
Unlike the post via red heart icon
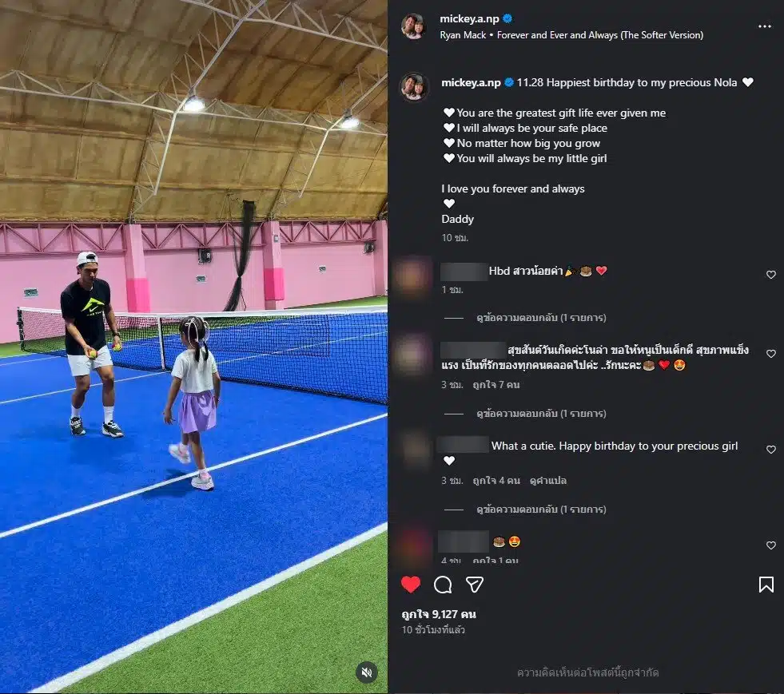point(411,585)
